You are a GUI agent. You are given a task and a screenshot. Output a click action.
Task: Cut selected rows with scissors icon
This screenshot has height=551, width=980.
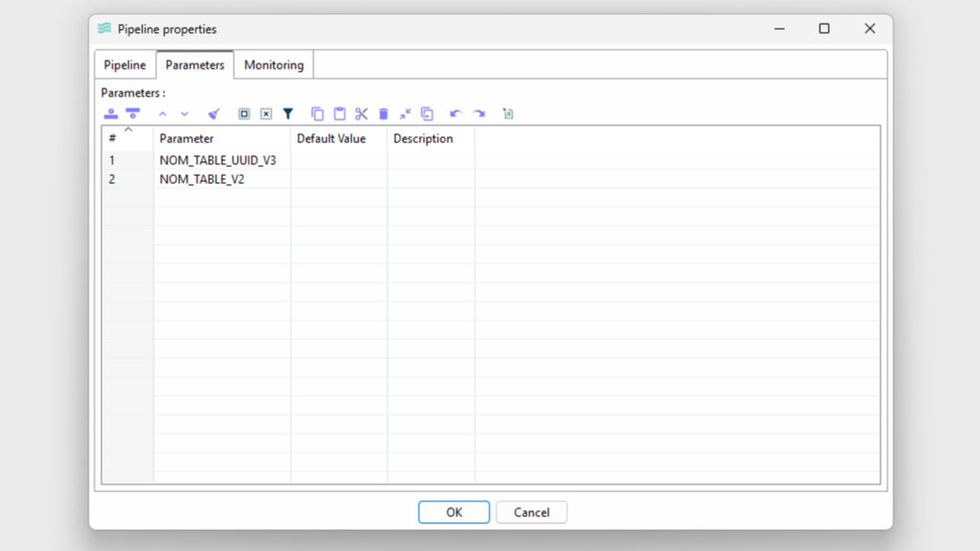(x=361, y=114)
